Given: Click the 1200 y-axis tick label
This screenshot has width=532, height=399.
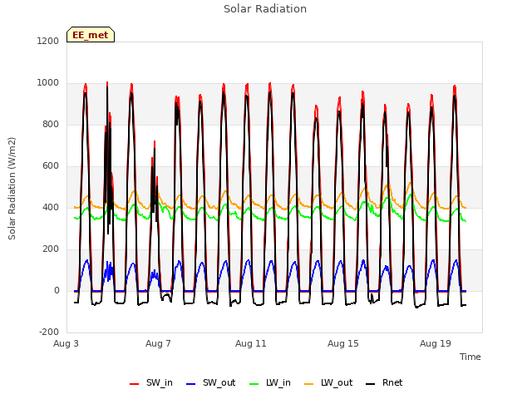Looking at the screenshot, I should coord(48,41).
